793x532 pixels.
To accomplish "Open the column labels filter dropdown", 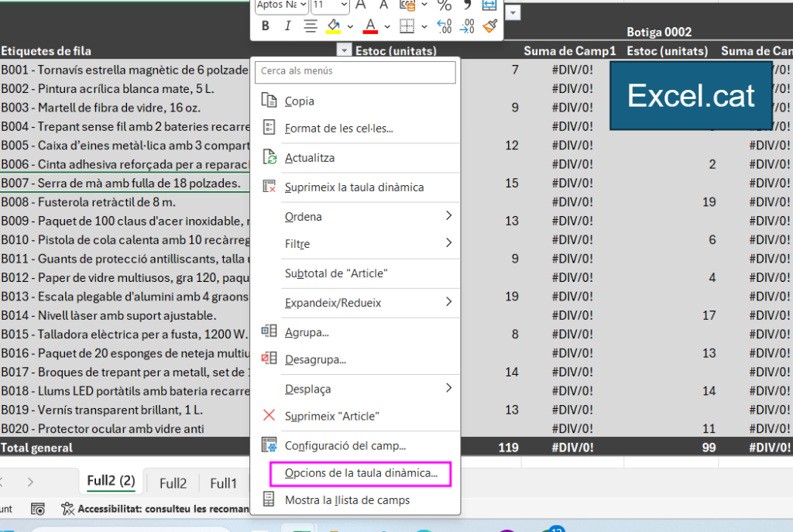I will click(513, 12).
